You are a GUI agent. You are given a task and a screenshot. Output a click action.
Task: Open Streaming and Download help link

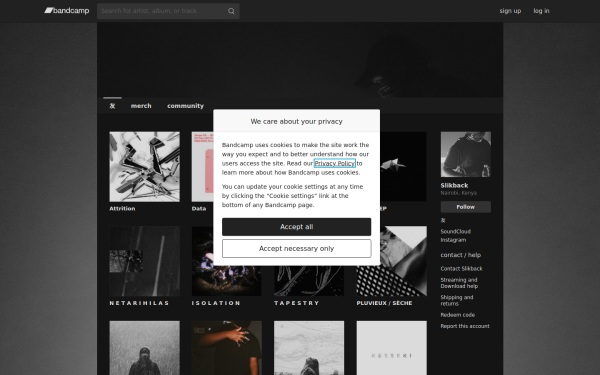pos(459,283)
